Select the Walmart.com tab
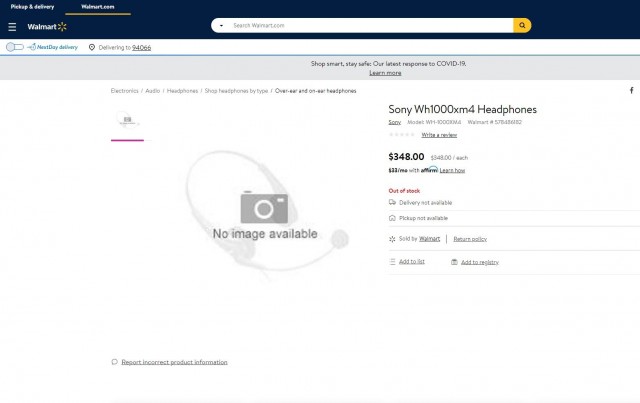Screen dimensions: 640x403 (x=98, y=7)
